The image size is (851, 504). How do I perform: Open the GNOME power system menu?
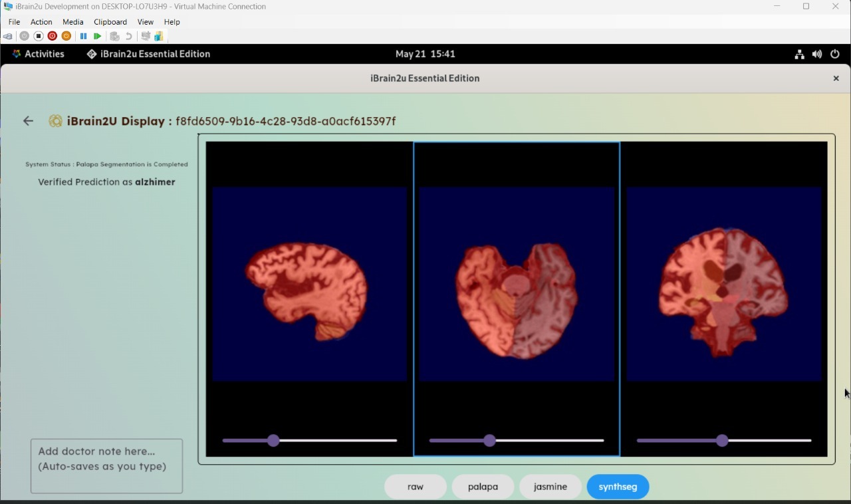[x=835, y=54]
